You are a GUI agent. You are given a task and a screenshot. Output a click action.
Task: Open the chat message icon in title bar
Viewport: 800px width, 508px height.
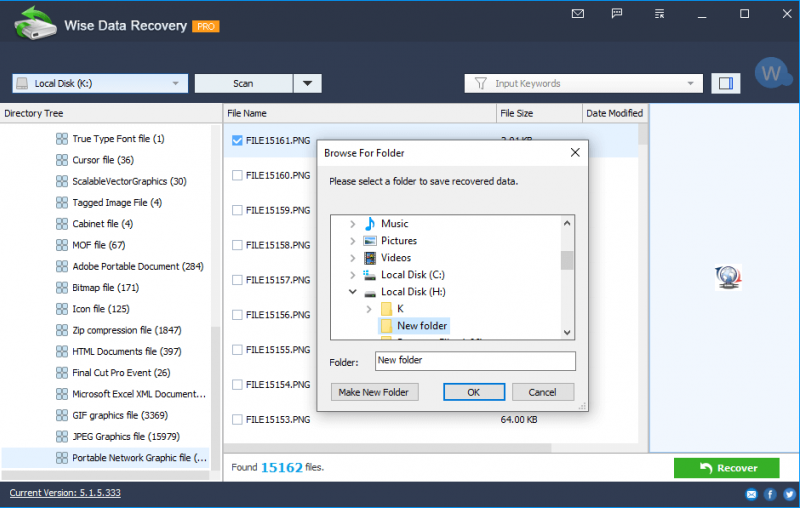tap(617, 14)
